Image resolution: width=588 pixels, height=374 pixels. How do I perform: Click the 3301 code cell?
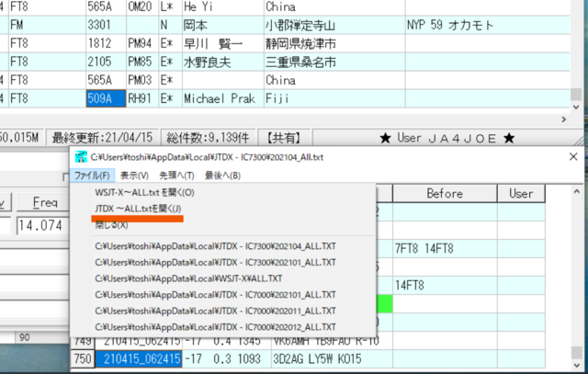point(106,25)
